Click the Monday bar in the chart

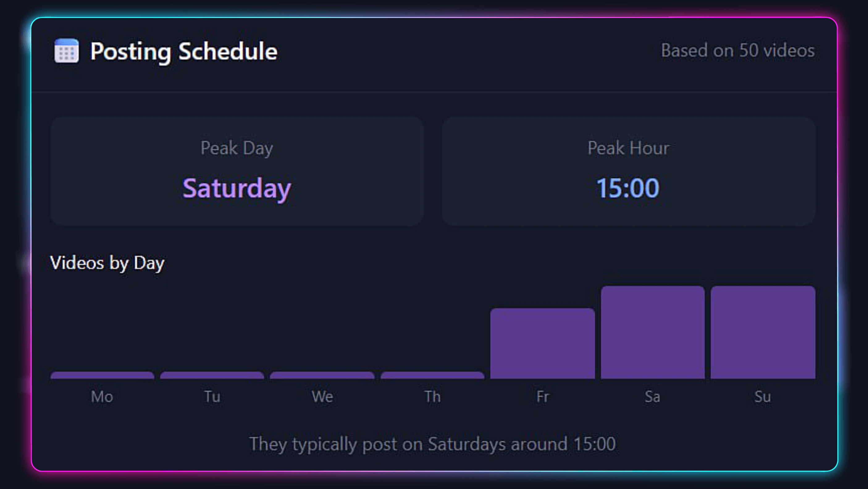click(x=102, y=375)
